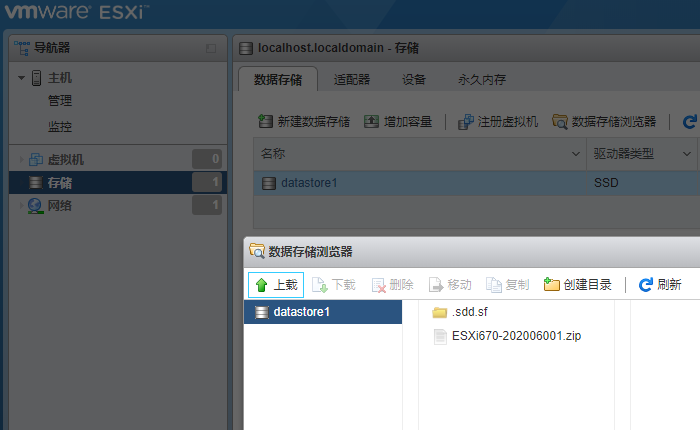Refresh the datastore list with blue arrow

tap(690, 121)
